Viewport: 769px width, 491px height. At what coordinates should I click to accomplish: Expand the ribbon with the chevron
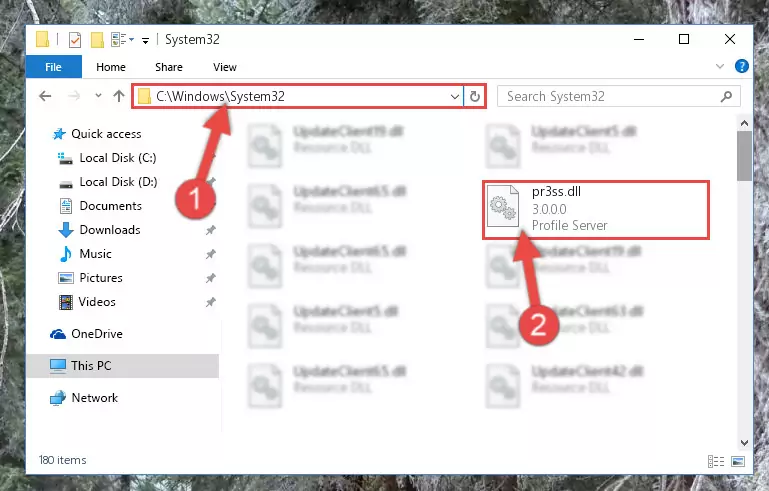pos(719,66)
